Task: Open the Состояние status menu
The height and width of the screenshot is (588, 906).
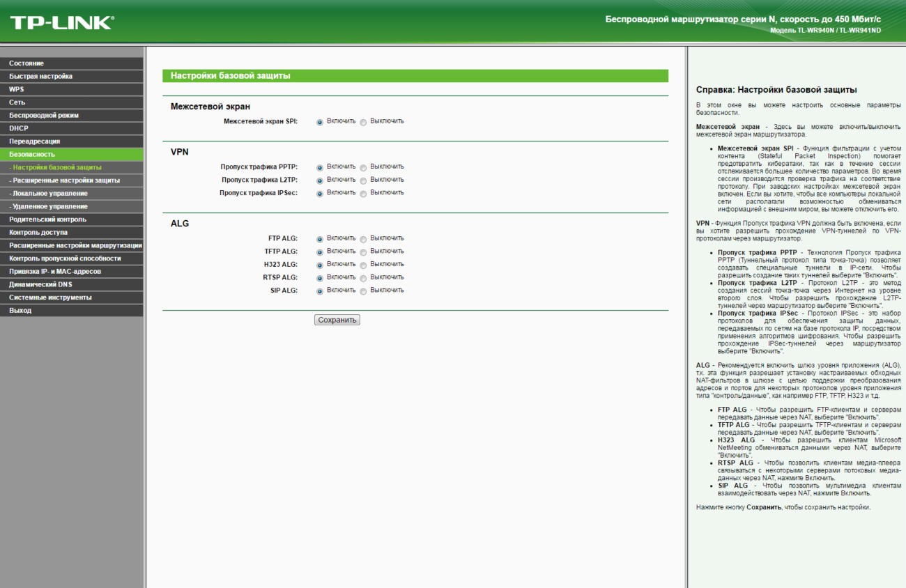Action: (26, 63)
